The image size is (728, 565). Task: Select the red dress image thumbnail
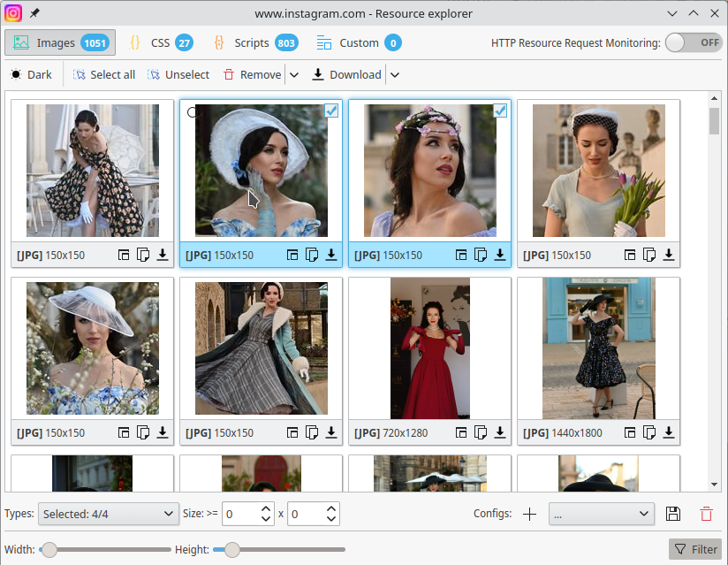tap(430, 348)
